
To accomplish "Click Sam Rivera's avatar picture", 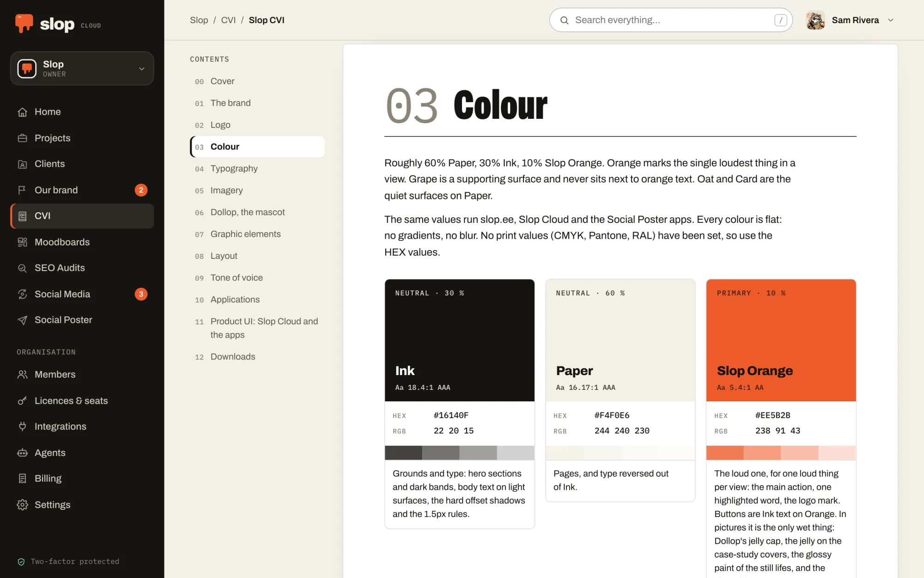I will [815, 20].
